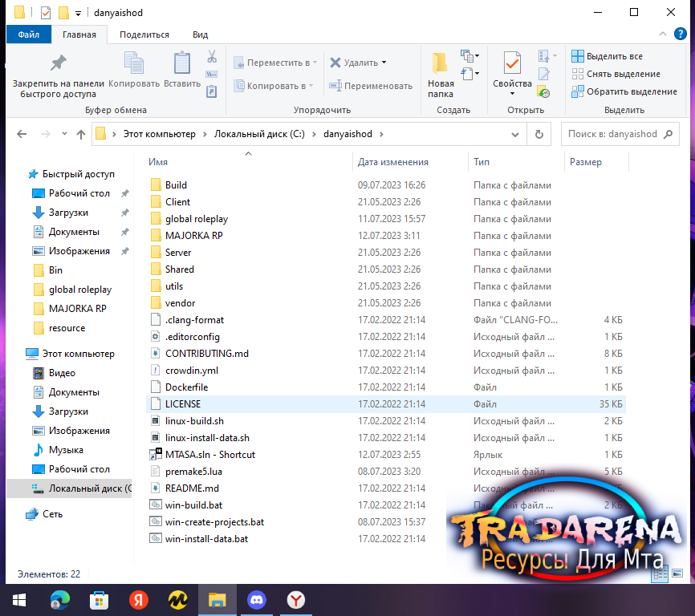
Task: Click the Rename (Переименовать) button
Action: pos(371,86)
